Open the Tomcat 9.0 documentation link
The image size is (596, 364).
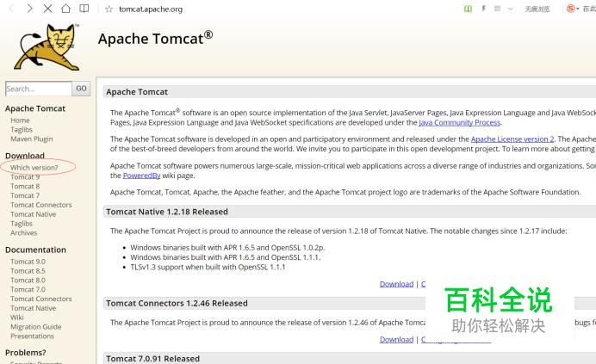tap(28, 262)
